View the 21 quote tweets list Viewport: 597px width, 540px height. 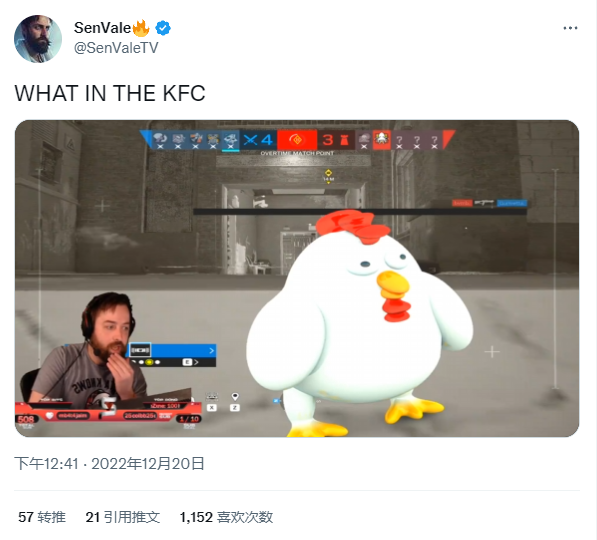coord(123,517)
